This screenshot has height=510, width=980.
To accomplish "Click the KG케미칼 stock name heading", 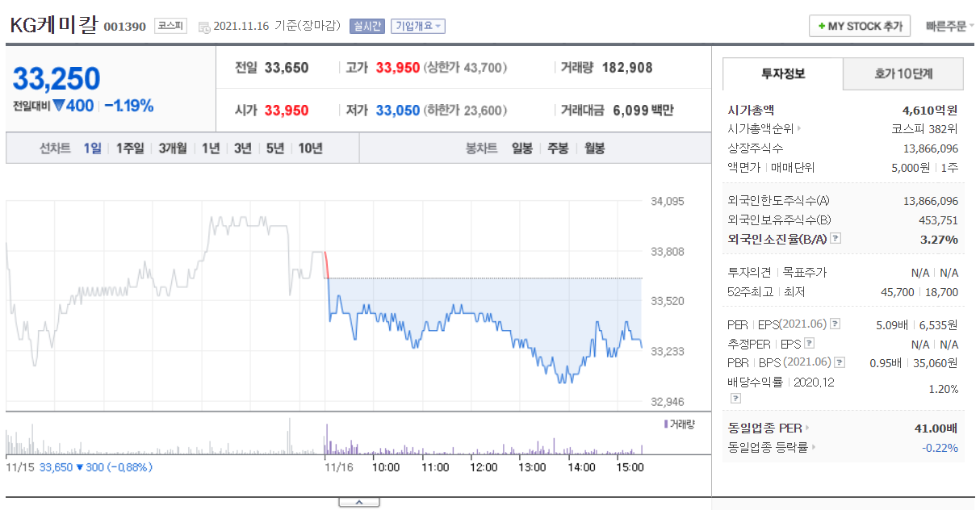I will tap(53, 25).
